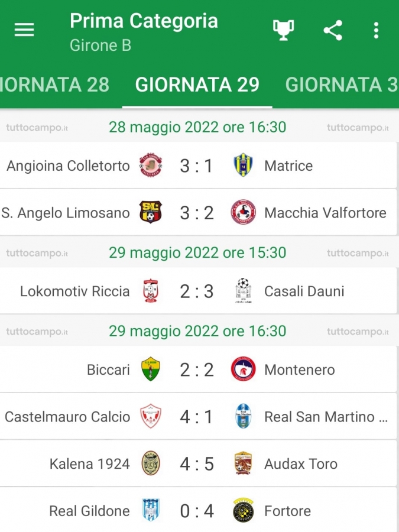Tap the Audax Toro team crest

click(244, 463)
